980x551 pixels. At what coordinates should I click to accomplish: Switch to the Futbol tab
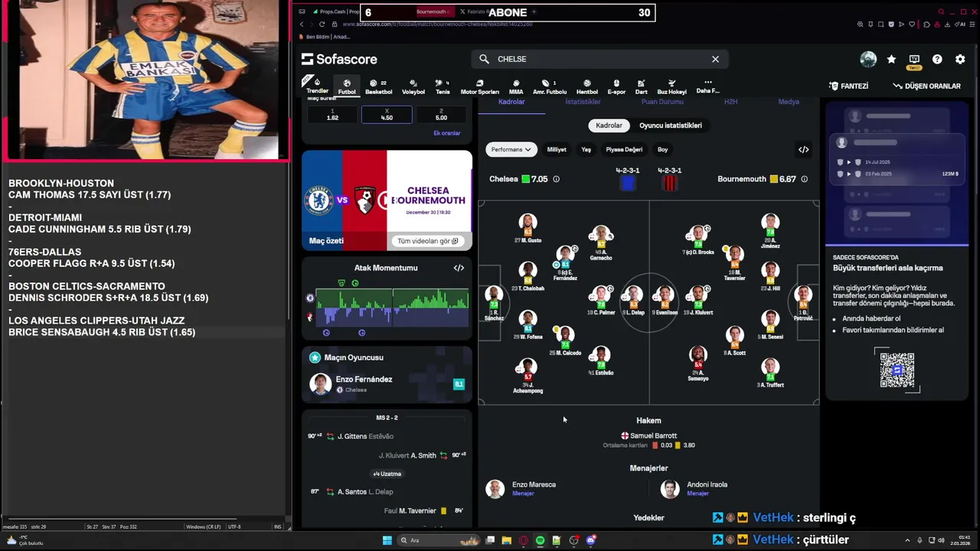347,86
